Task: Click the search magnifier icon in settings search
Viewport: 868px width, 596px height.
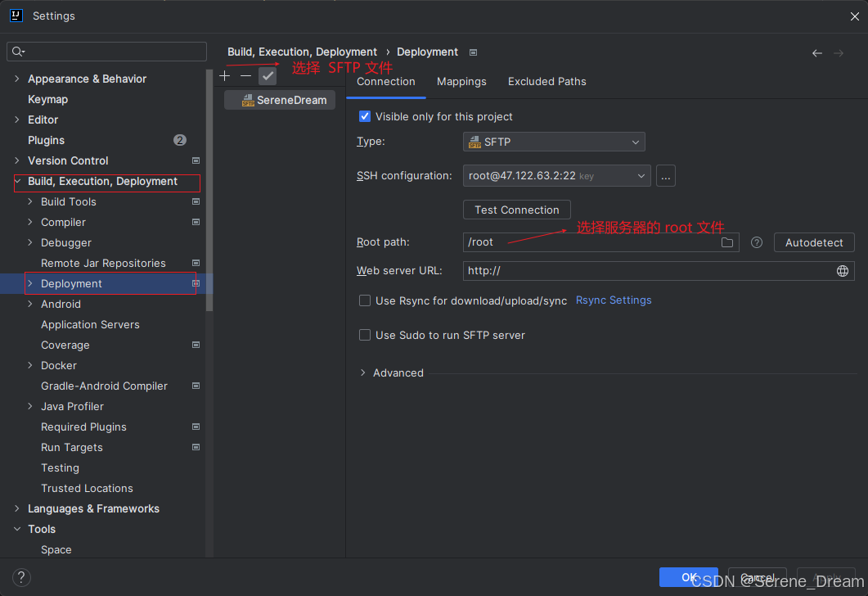Action: (x=18, y=52)
